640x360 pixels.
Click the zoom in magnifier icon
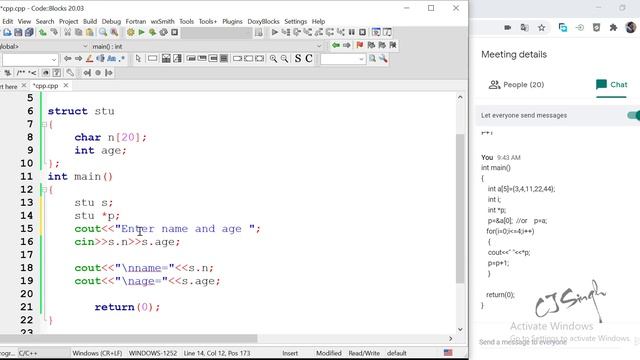[273, 59]
